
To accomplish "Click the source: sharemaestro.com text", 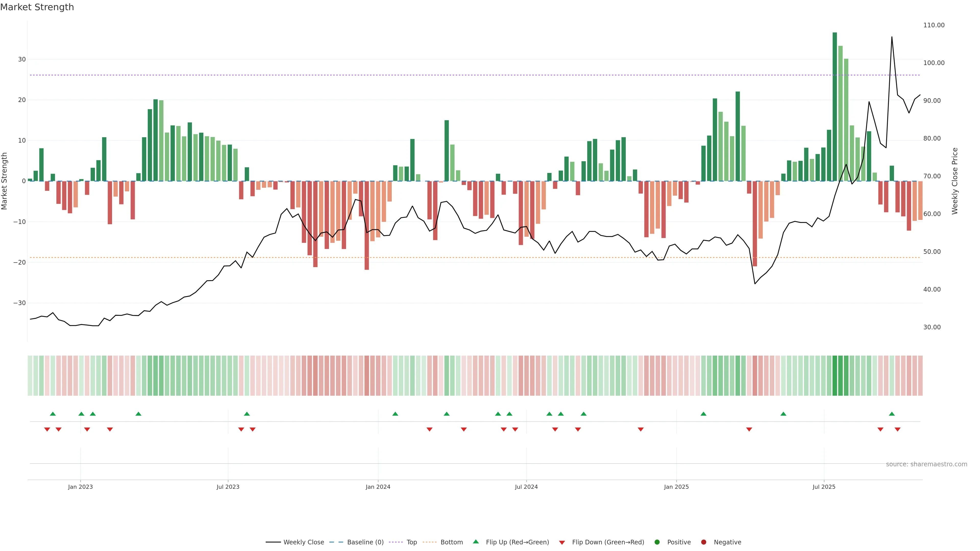I will 926,464.
